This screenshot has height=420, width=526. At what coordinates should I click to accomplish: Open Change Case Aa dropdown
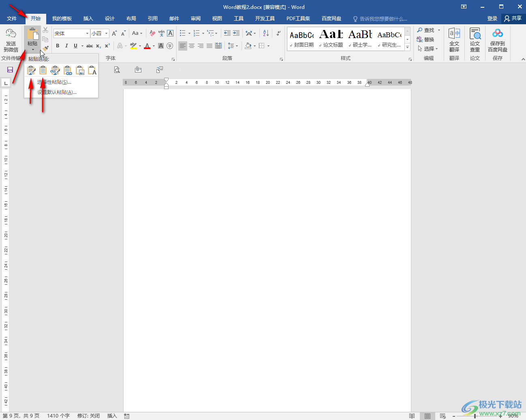tap(137, 33)
